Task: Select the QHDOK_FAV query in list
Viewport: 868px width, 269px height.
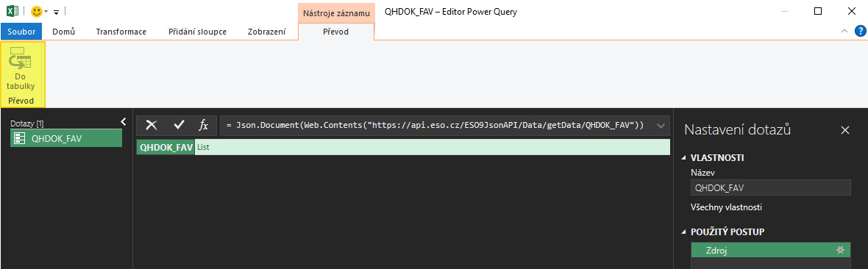Action: click(66, 138)
